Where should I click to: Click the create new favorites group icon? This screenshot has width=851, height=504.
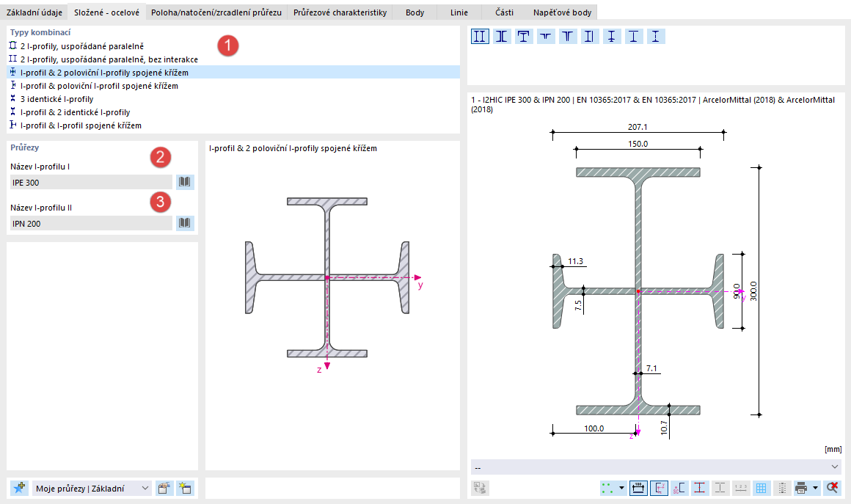tap(185, 488)
